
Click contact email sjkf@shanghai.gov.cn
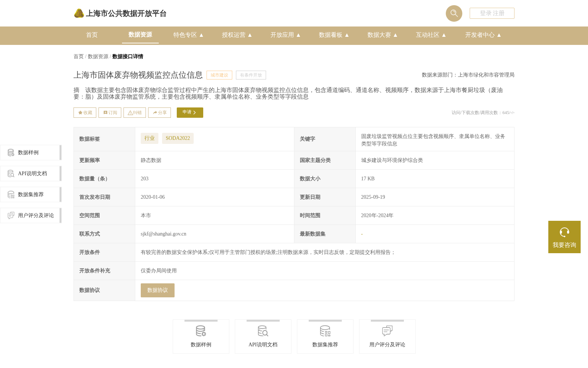point(164,234)
